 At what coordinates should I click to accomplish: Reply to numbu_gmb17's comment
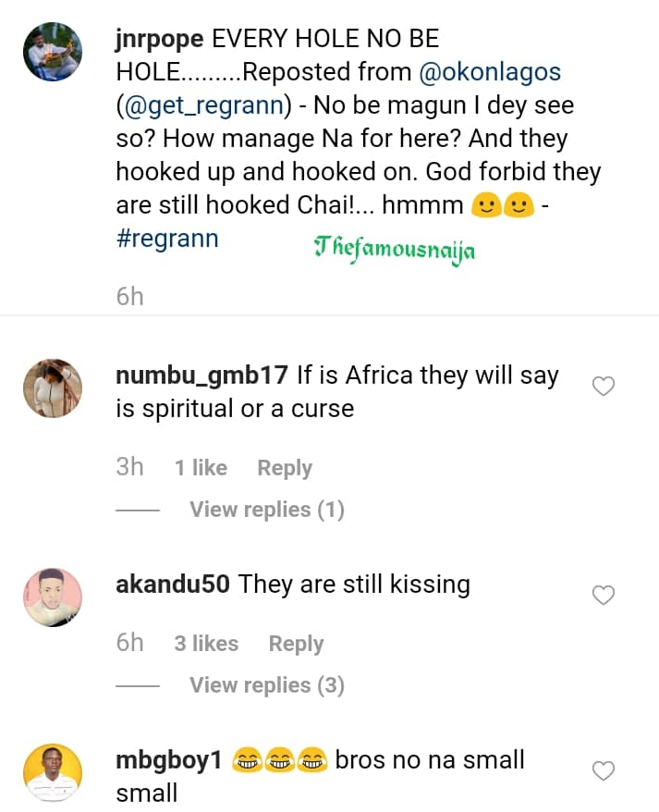pos(285,468)
